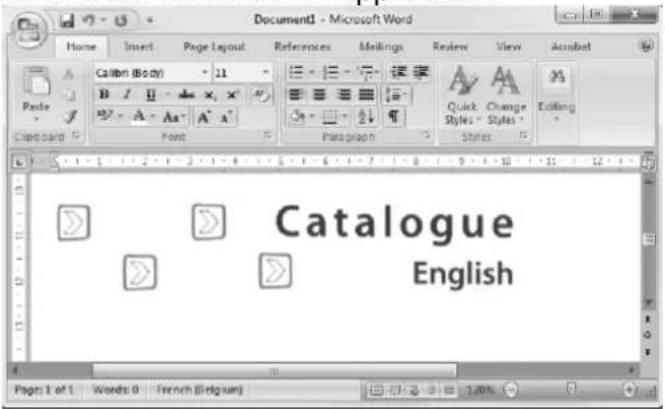Open Change Case menu
Image resolution: width=665 pixels, height=409 pixels.
click(173, 117)
